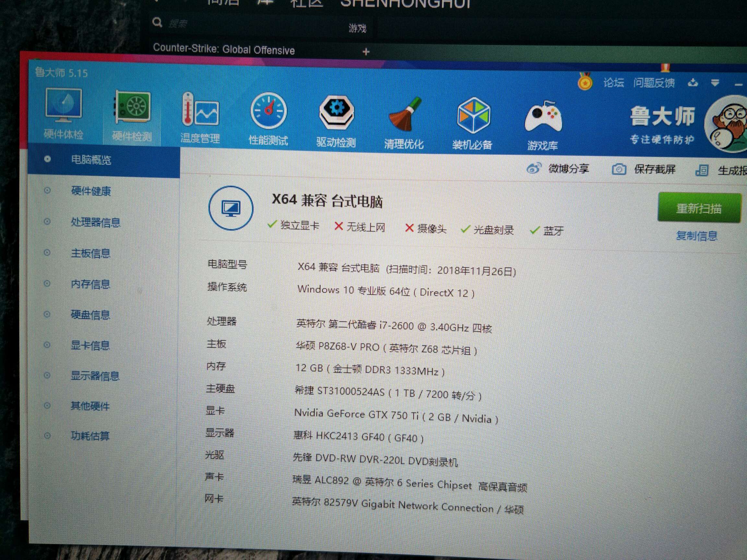This screenshot has height=560, width=747.
Task: Select 主板信息 in sidebar
Action: click(90, 253)
